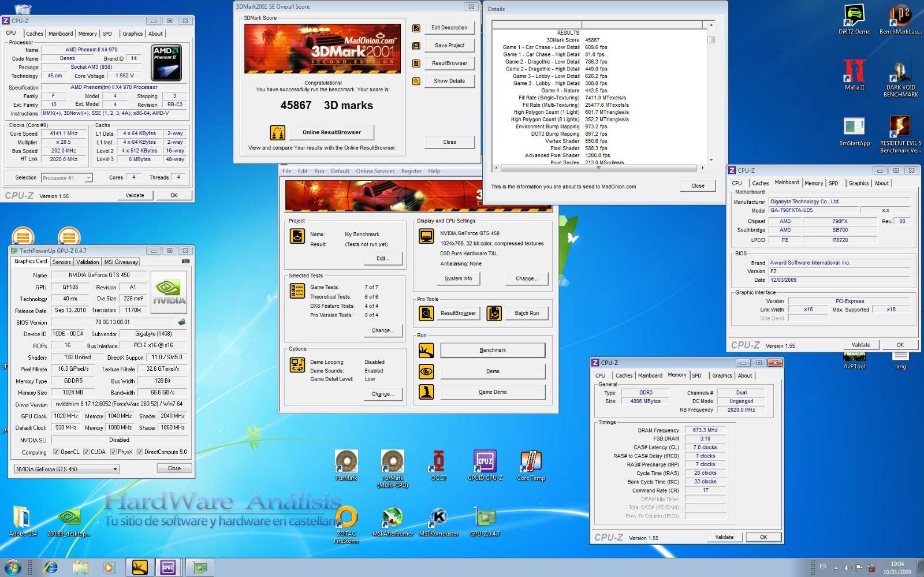The image size is (924, 577).
Task: Open the CPUID CPU-Z desktop shortcut
Action: click(x=485, y=466)
